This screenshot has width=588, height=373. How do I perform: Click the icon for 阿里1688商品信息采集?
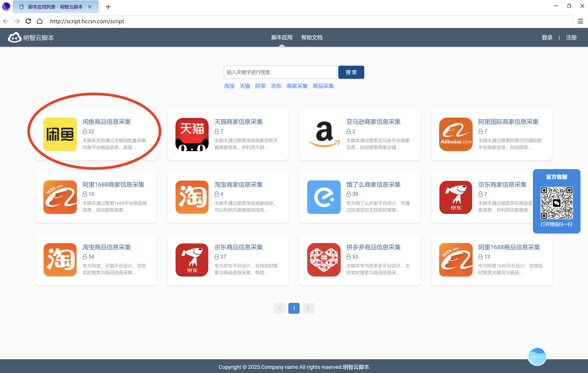point(456,260)
